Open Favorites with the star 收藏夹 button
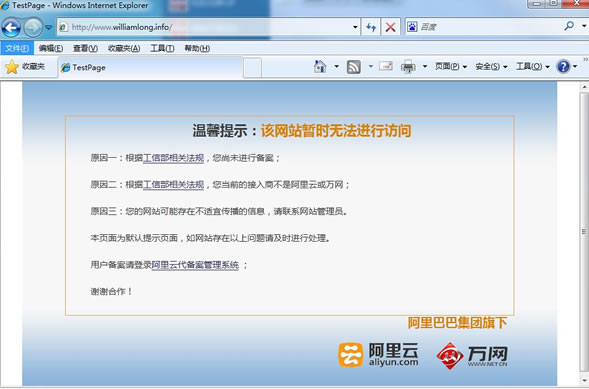This screenshot has width=589, height=389. coord(25,67)
